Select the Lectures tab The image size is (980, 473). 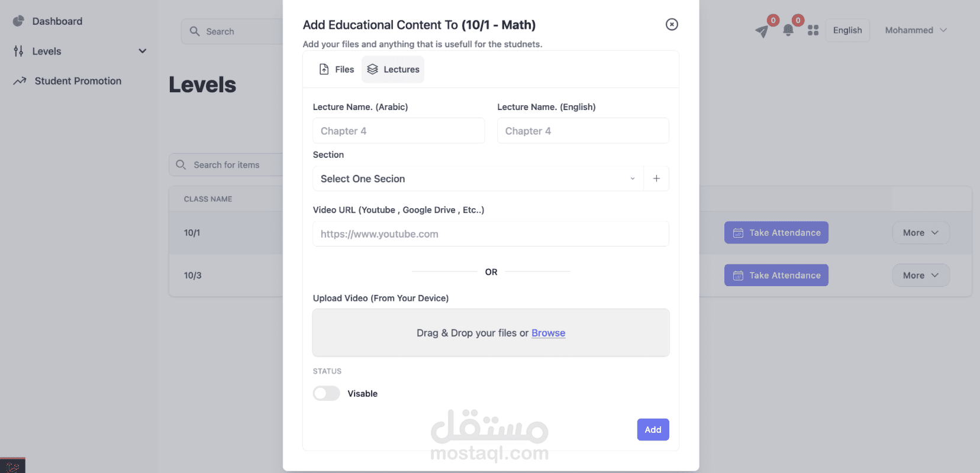[393, 69]
